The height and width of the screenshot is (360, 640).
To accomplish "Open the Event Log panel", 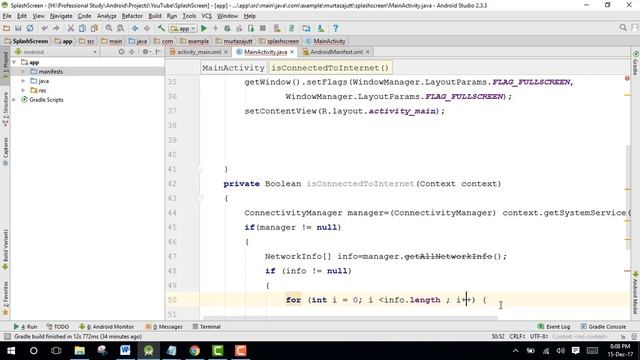I will pos(554,327).
